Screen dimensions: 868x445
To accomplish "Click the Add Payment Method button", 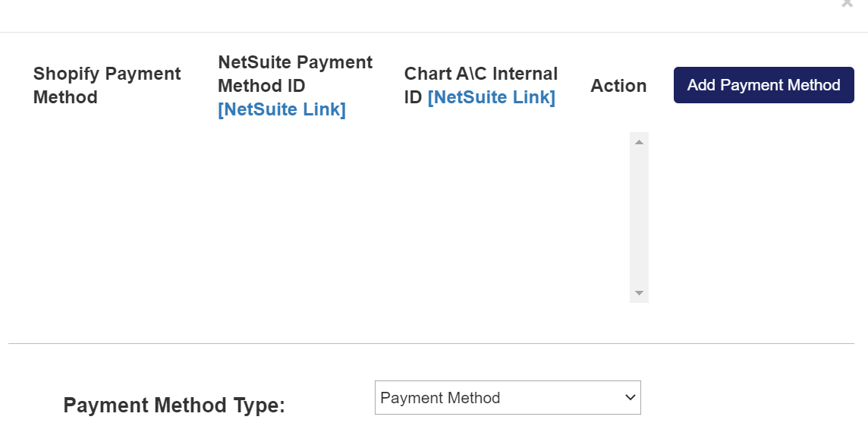I will coord(763,85).
